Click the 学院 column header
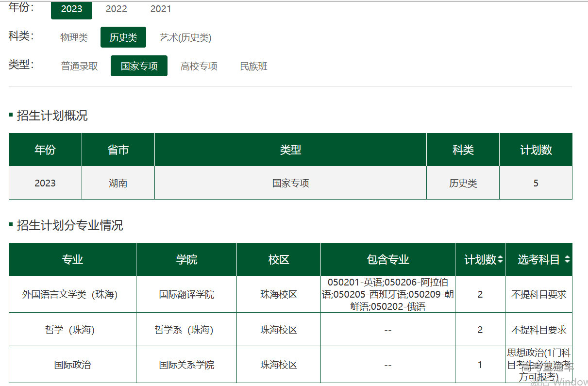Screen dimensions: 588x386 [186, 260]
